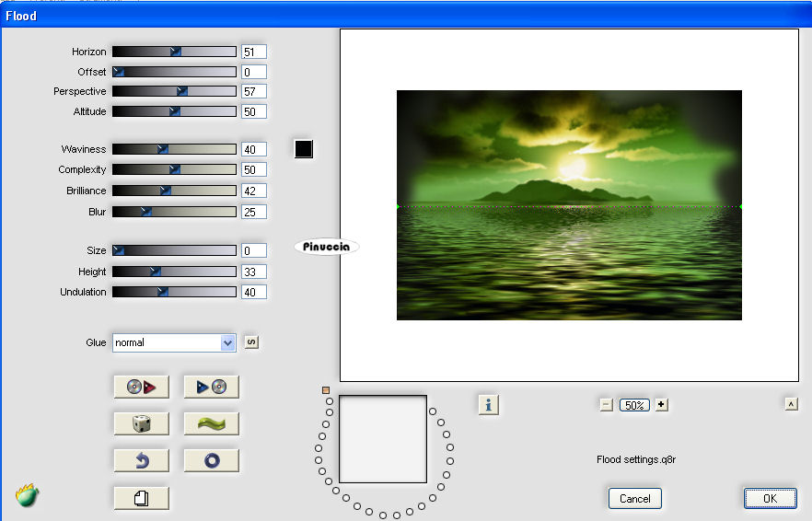This screenshot has width=812, height=521.
Task: Click the blue info button
Action: pyautogui.click(x=488, y=405)
